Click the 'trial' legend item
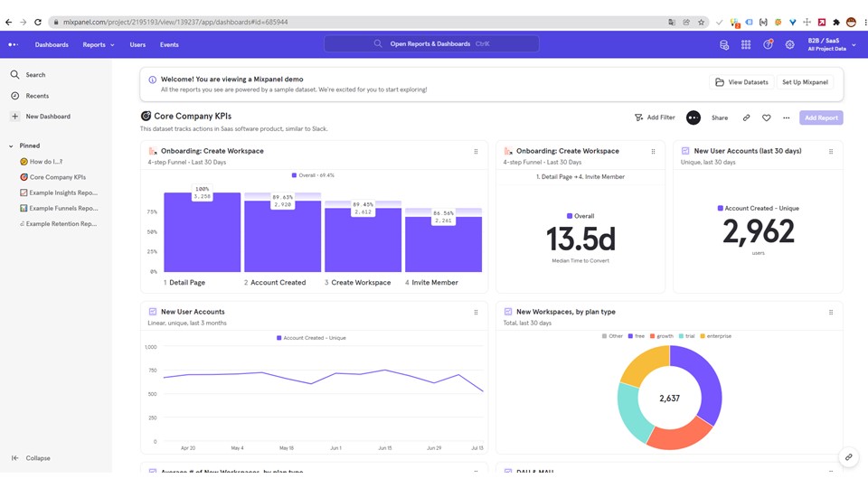The width and height of the screenshot is (868, 488). coord(686,336)
